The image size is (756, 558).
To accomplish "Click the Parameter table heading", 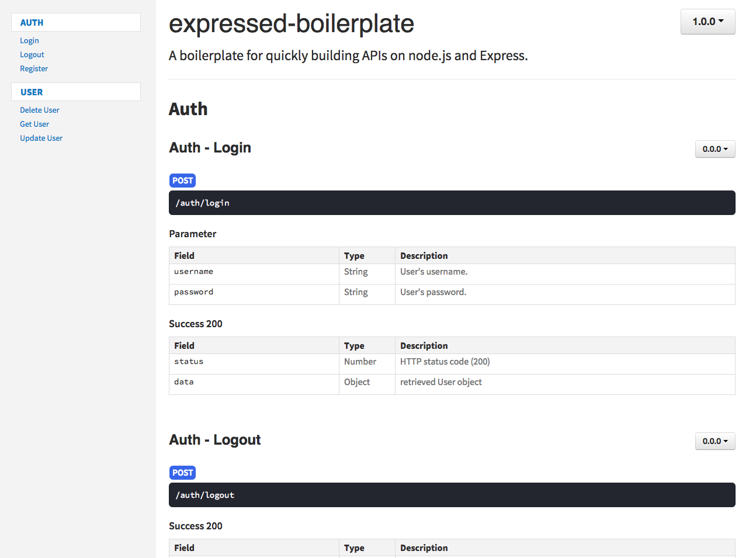I will (x=193, y=234).
